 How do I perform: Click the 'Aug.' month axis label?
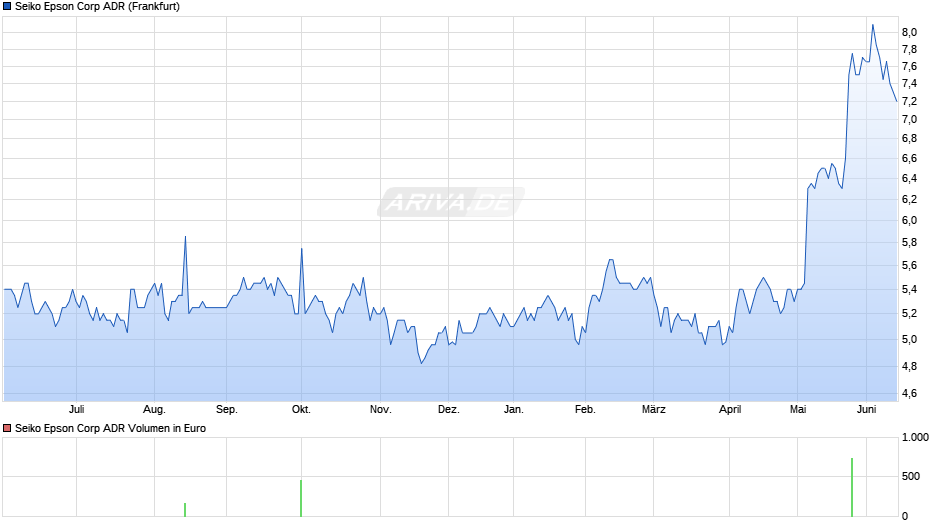coord(154,409)
